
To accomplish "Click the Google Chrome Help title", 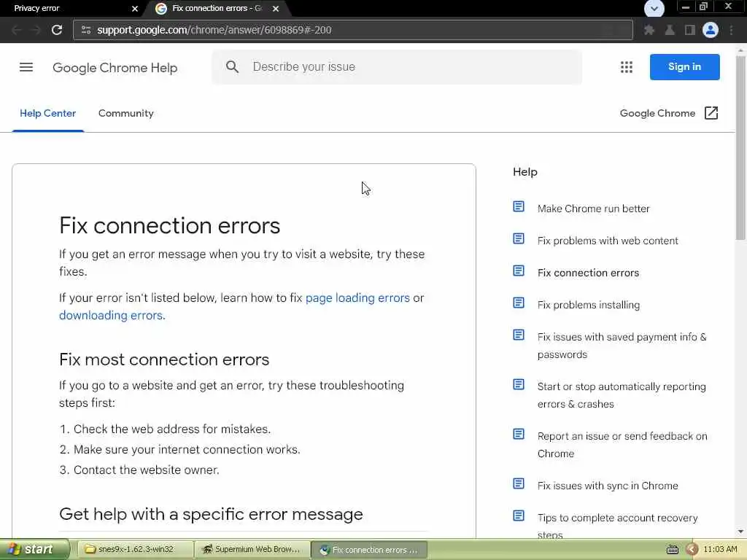I will pyautogui.click(x=115, y=68).
